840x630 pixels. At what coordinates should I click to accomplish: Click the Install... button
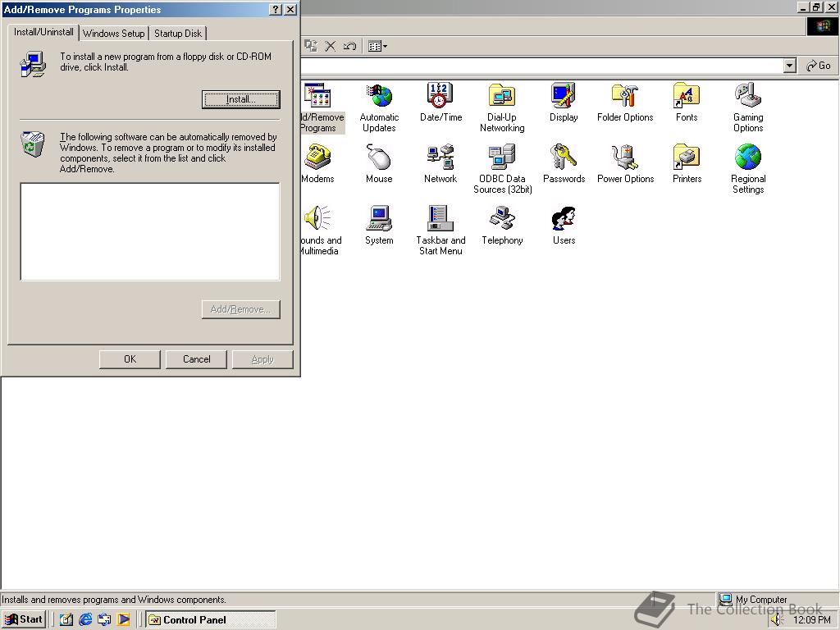[240, 99]
